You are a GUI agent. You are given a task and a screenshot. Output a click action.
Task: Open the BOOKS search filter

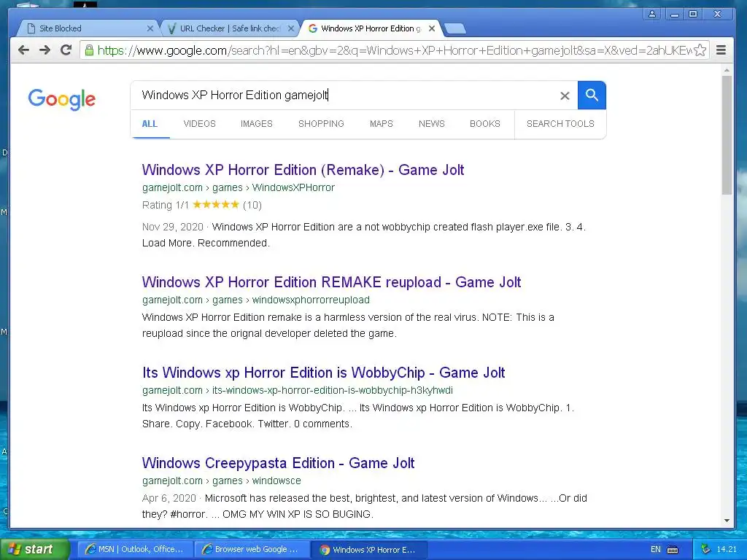pyautogui.click(x=485, y=124)
